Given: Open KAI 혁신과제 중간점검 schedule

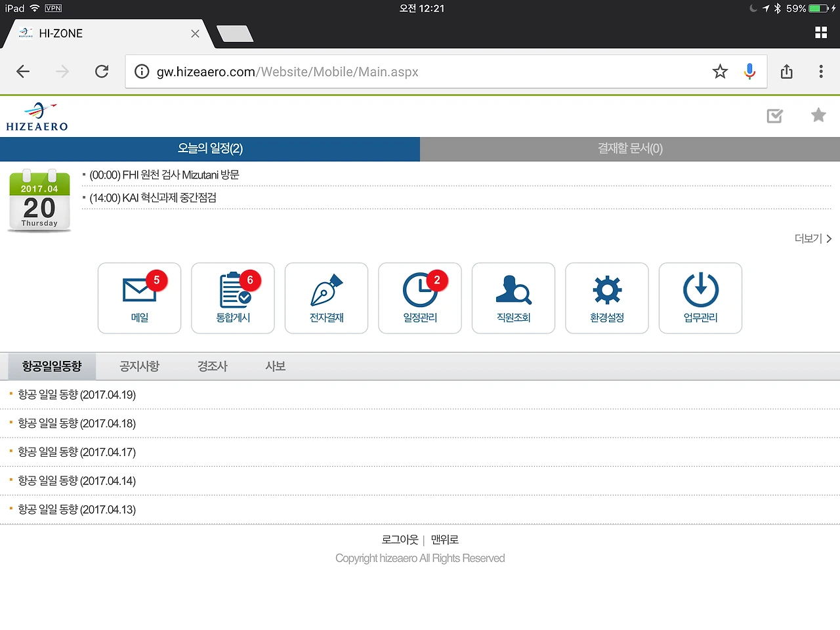Looking at the screenshot, I should click(153, 198).
